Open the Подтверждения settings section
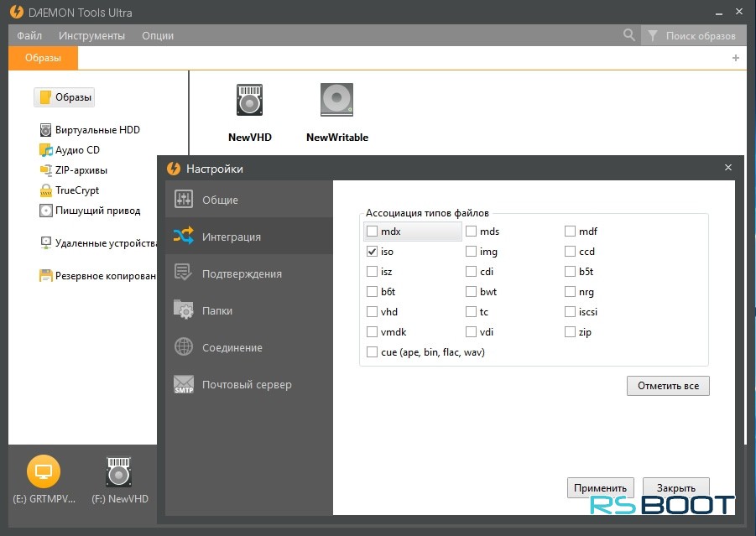 click(x=249, y=273)
